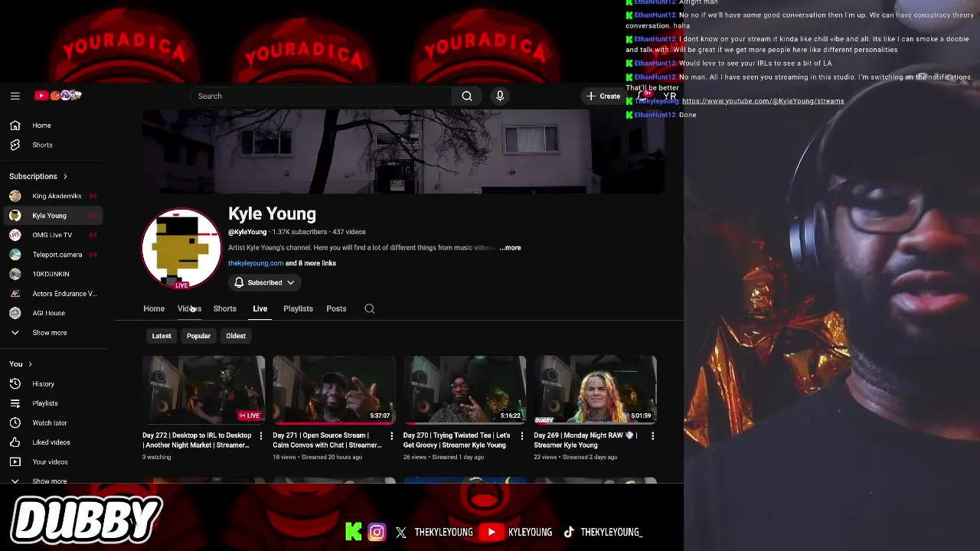The image size is (980, 551).
Task: Open Kyle Young subscription in sidebar
Action: coord(52,216)
